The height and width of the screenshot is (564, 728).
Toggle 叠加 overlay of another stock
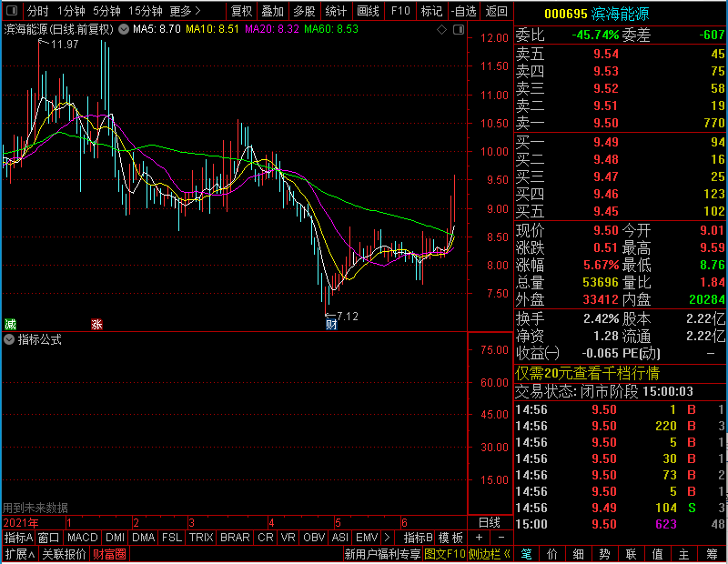pyautogui.click(x=272, y=11)
